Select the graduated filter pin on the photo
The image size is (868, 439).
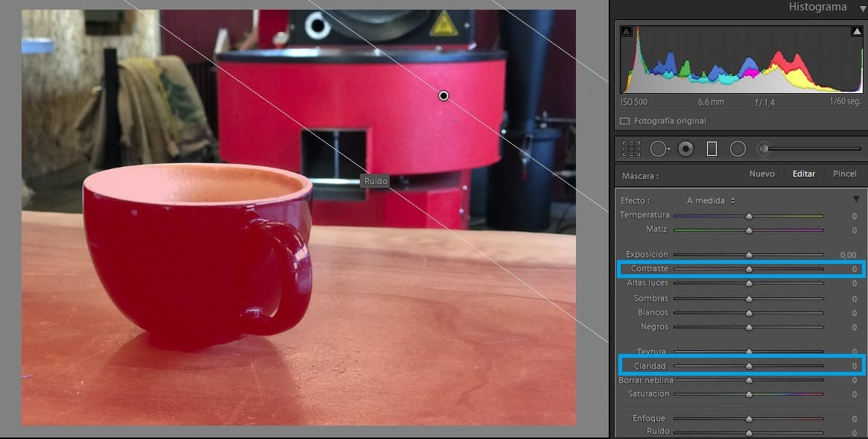[444, 95]
